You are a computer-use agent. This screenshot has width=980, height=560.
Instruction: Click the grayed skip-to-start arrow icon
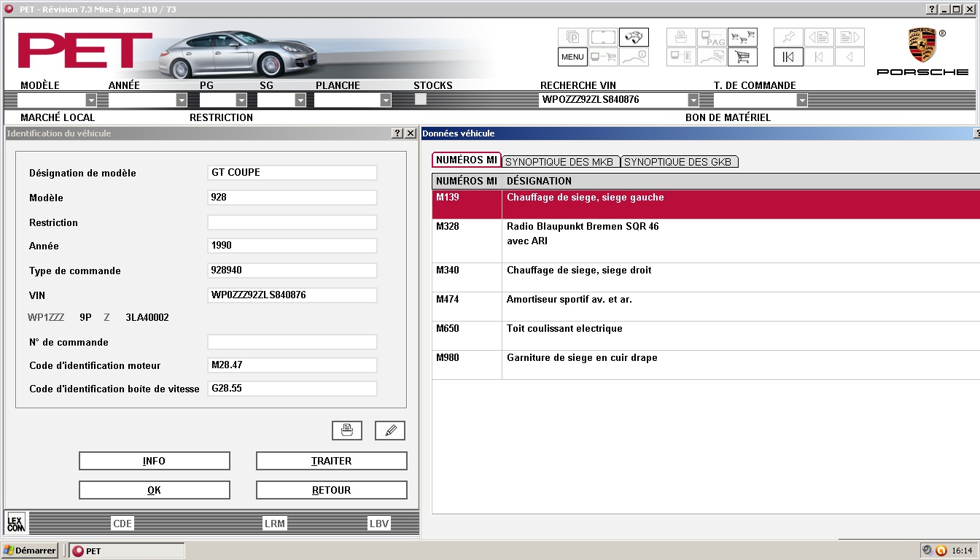[x=819, y=57]
